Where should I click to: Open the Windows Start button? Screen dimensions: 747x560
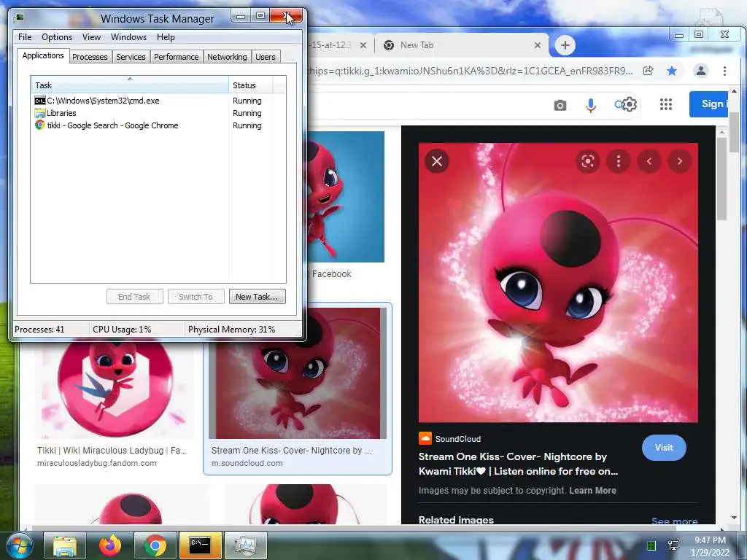[x=19, y=545]
